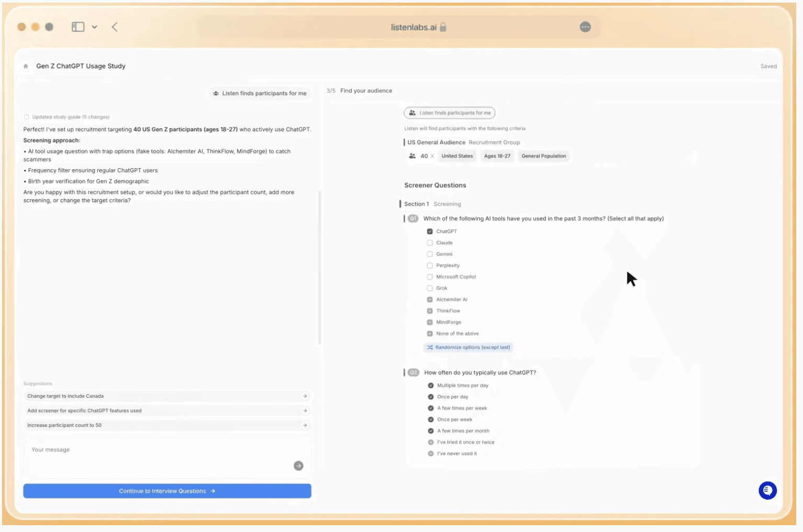Screen dimensions: 803x532
Task: Toggle the browser sidebar icon
Action: pos(78,27)
